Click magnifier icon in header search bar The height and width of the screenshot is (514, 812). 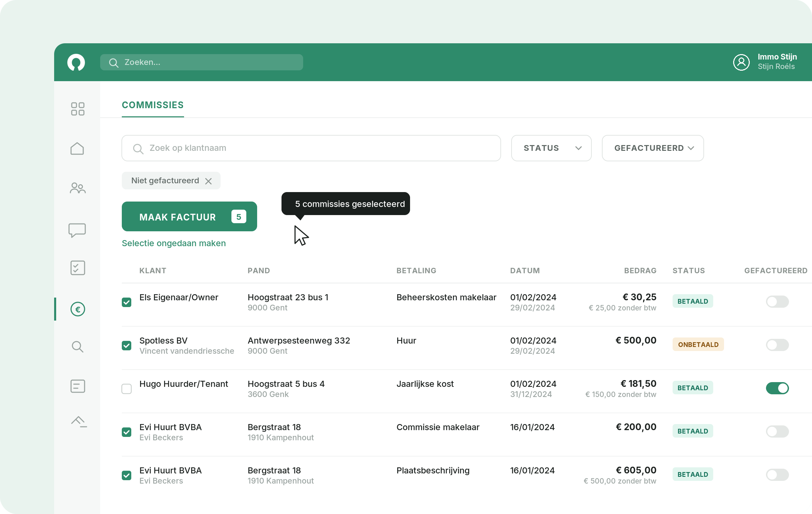tap(114, 63)
